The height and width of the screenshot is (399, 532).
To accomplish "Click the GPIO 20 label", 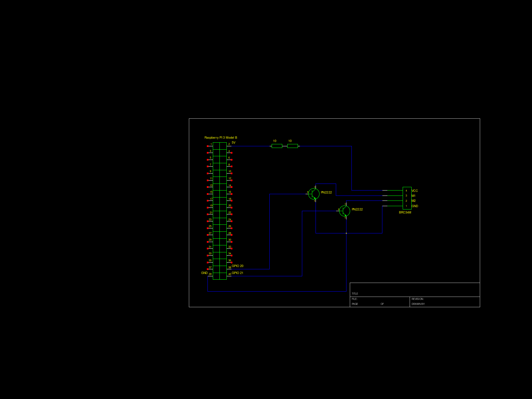I will [x=237, y=266].
